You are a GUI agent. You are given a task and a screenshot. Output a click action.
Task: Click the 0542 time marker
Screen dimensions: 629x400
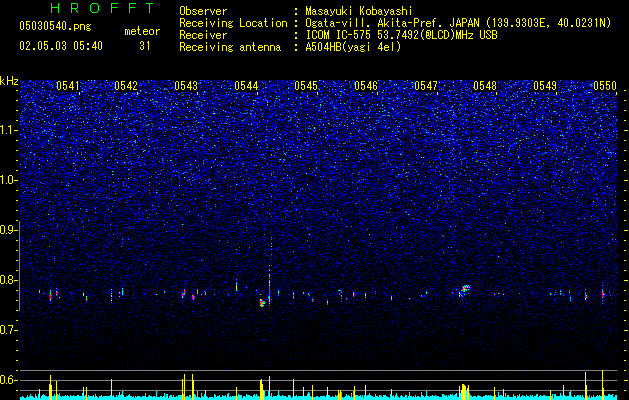tap(126, 86)
